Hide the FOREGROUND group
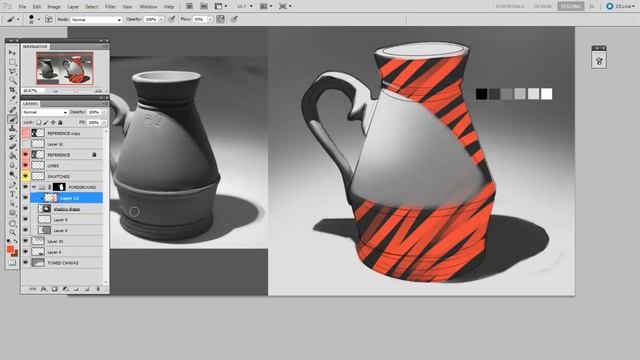 click(26, 187)
